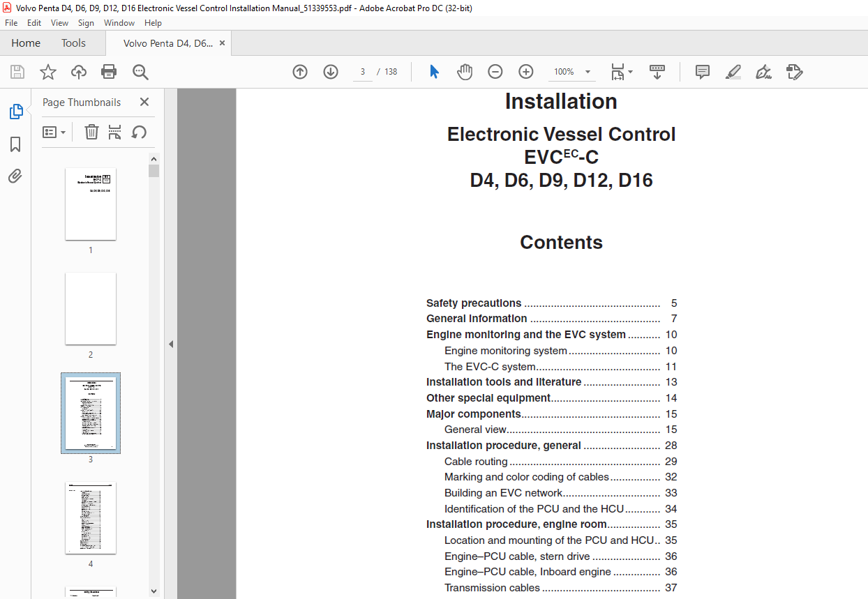
Task: Close the Page Thumbnails panel
Action: 144,102
